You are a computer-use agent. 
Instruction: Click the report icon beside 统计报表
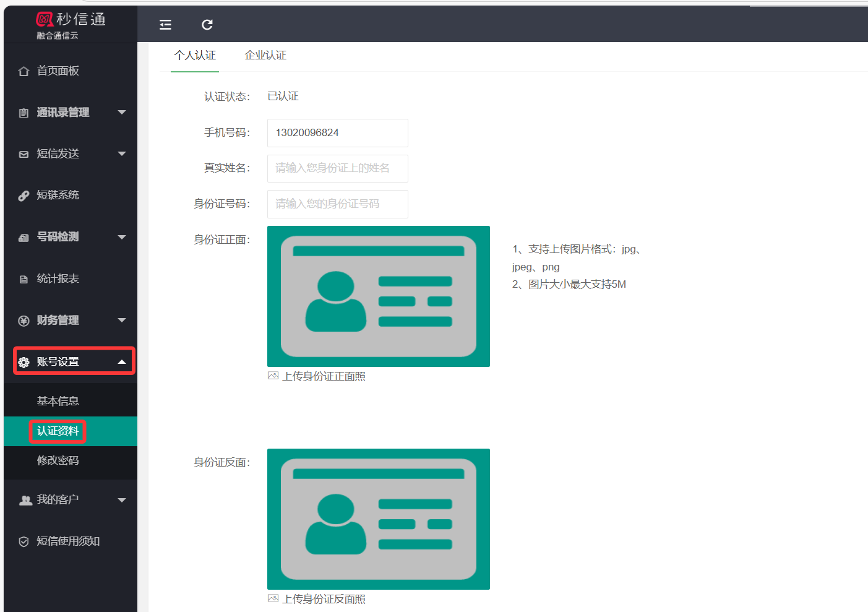(24, 279)
